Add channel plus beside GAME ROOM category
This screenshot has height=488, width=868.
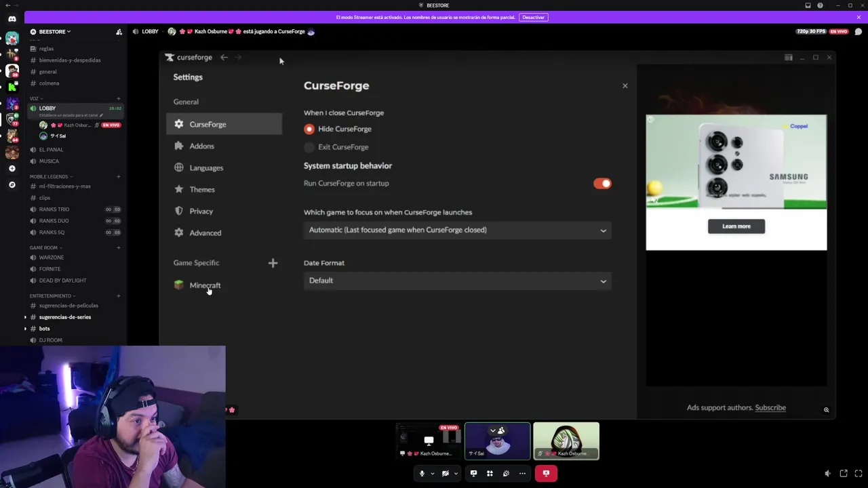click(x=119, y=248)
